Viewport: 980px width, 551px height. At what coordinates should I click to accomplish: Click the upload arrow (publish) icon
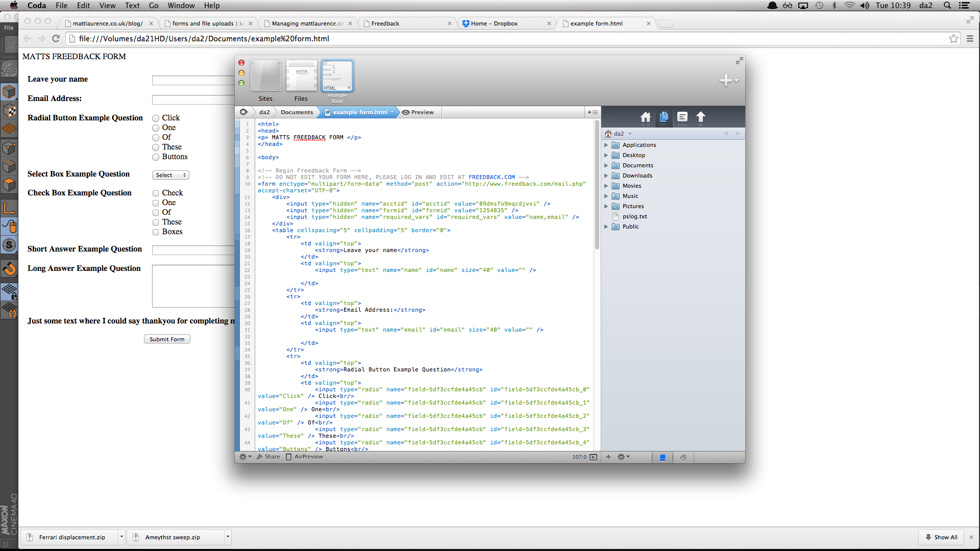[x=701, y=117]
